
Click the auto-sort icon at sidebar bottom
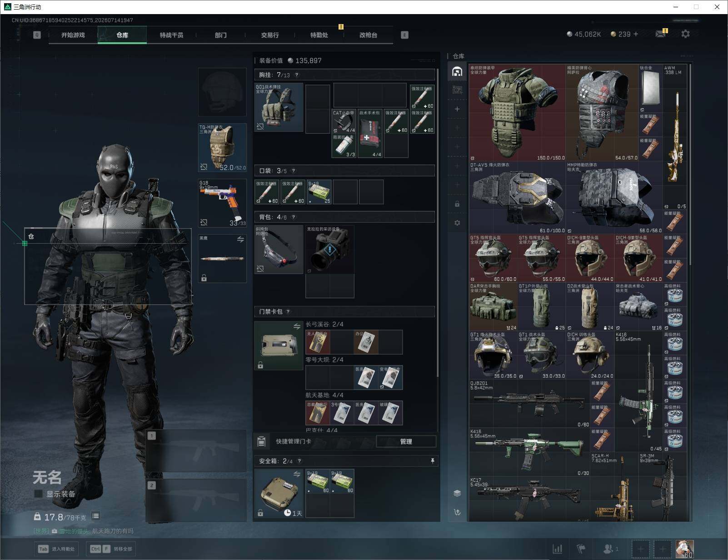coord(457,512)
